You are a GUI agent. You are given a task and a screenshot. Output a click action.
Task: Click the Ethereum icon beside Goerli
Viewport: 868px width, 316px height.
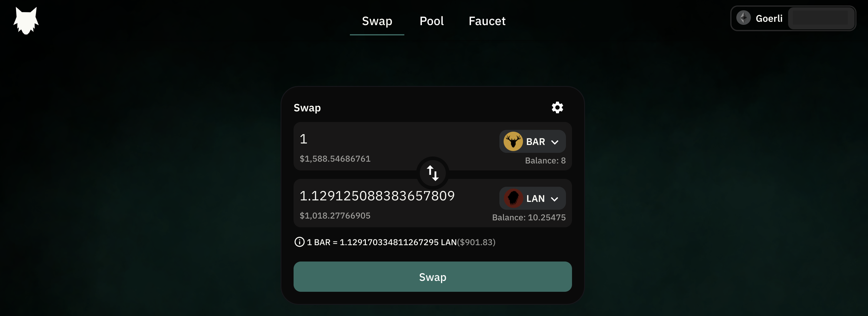click(x=744, y=18)
